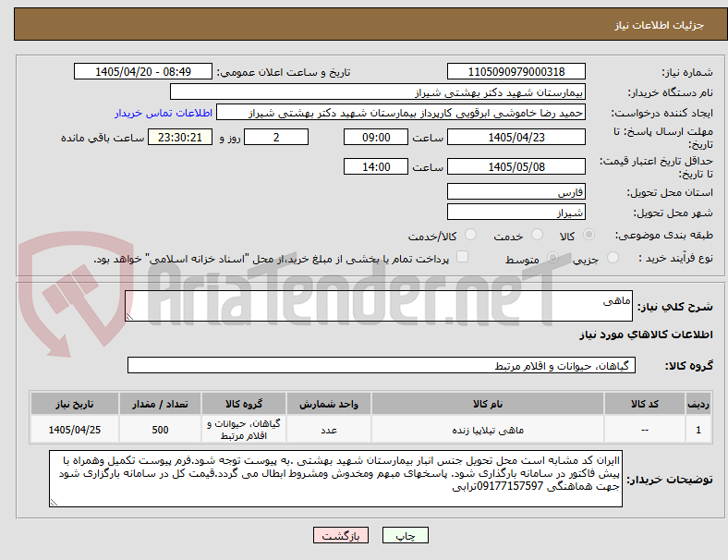Toggle the اسناد خزانه اسلامی payment checkbox
The height and width of the screenshot is (560, 728).
pyautogui.click(x=462, y=257)
